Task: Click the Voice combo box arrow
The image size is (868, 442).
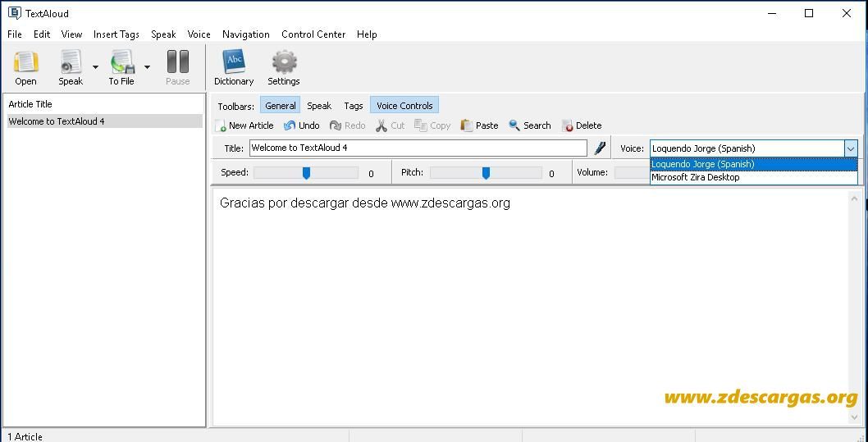Action: (x=850, y=148)
